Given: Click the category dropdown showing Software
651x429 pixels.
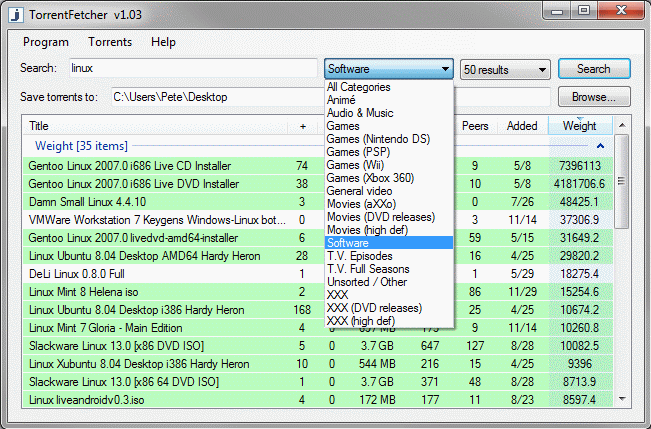Looking at the screenshot, I should [389, 70].
